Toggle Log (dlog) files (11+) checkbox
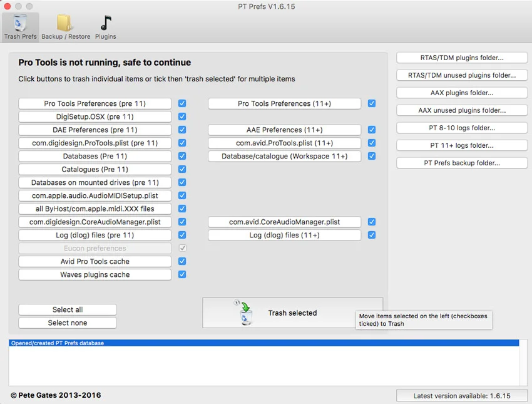Screen dimensions: 532x404 (x=372, y=235)
